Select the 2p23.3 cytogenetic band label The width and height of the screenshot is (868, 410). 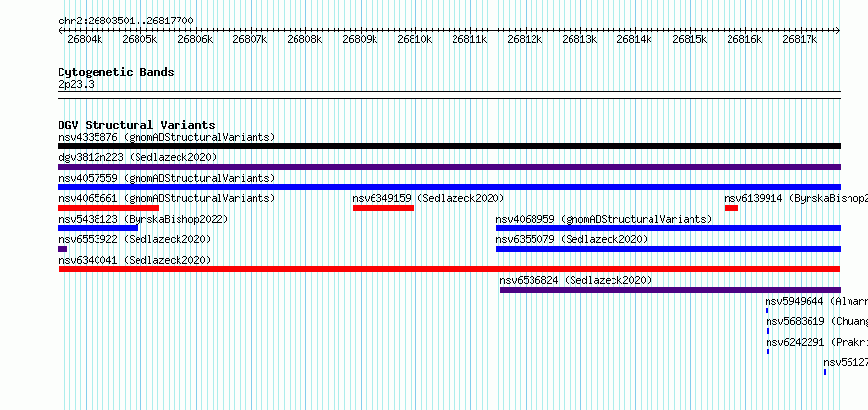pos(76,84)
